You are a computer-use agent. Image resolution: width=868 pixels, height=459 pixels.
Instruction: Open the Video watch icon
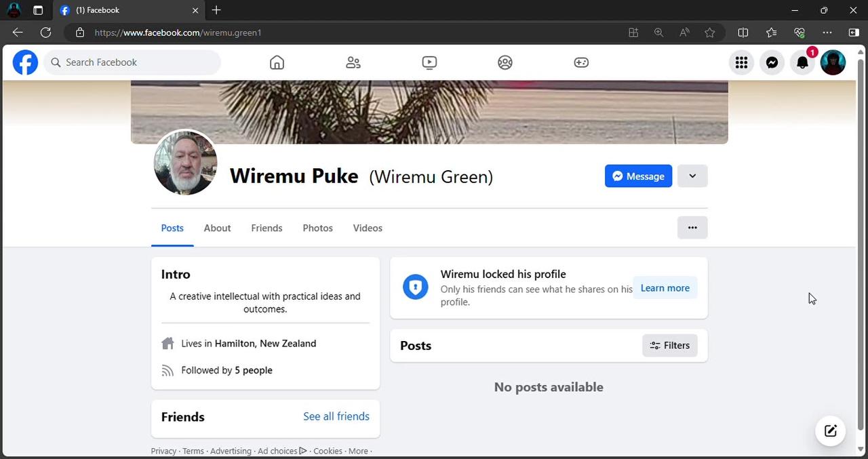click(x=429, y=62)
